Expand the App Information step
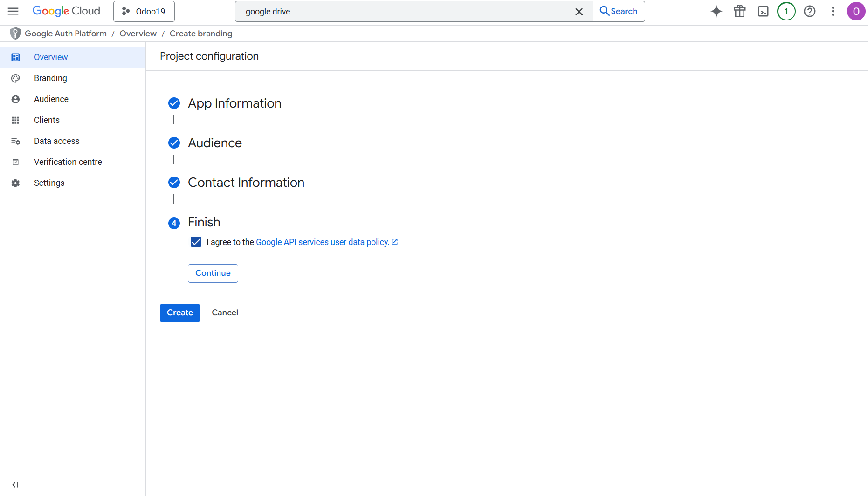The image size is (868, 496). click(234, 103)
